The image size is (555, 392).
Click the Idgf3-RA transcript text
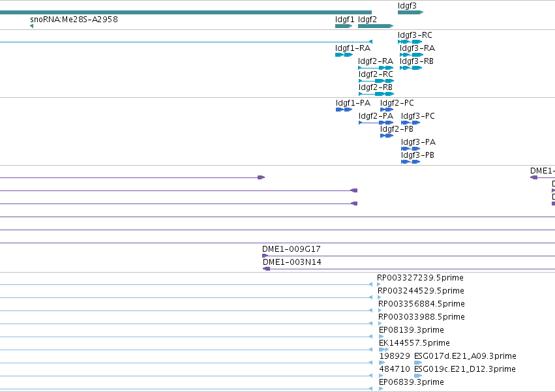click(x=417, y=48)
